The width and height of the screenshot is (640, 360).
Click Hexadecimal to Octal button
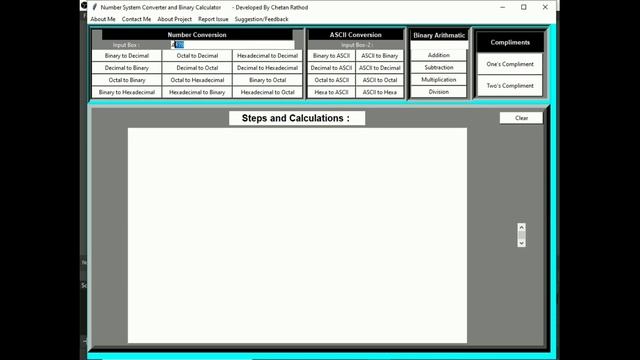267,92
